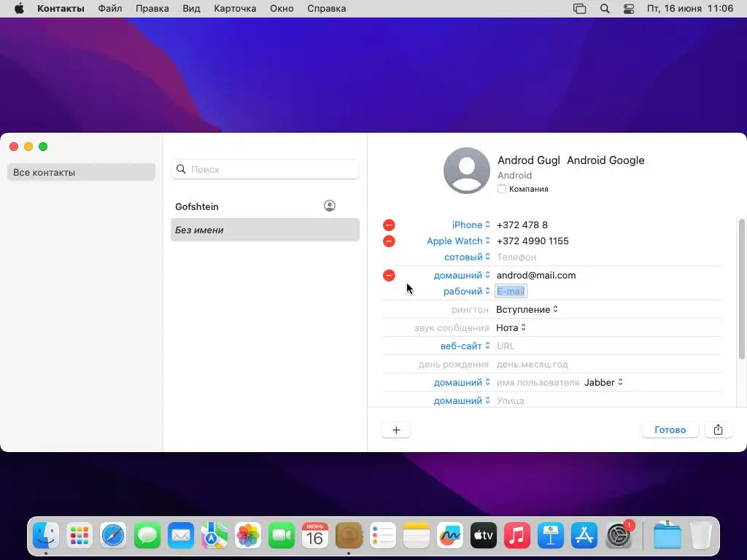Open App Store from the Dock

pyautogui.click(x=584, y=535)
